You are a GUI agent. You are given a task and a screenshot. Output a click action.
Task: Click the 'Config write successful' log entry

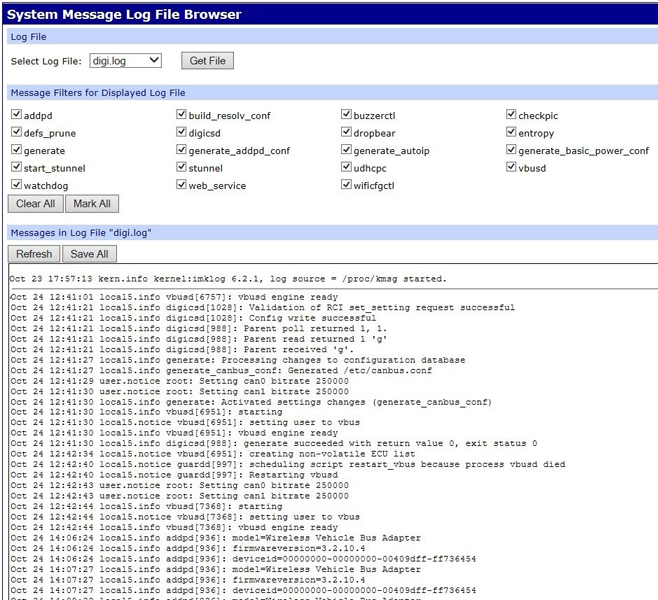coord(193,318)
